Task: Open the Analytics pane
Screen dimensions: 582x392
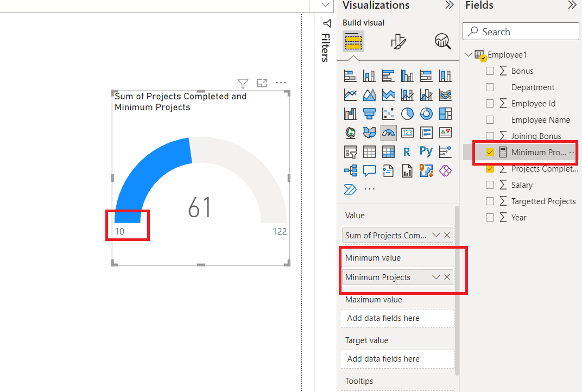Action: [x=442, y=41]
